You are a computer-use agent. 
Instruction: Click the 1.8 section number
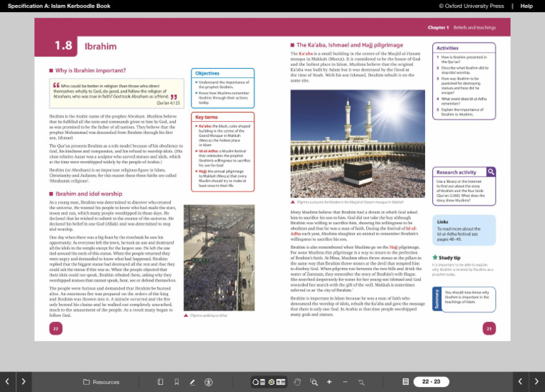(x=63, y=45)
